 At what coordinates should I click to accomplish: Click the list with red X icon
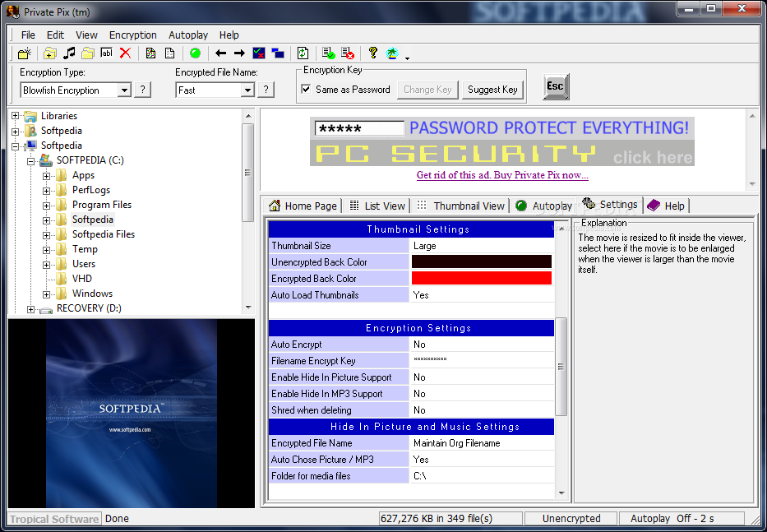click(348, 53)
